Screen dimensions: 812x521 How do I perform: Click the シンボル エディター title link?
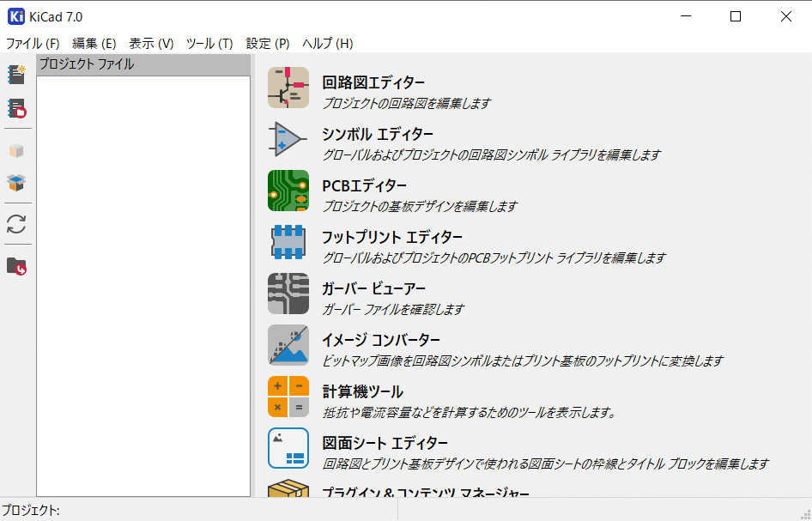[x=378, y=134]
